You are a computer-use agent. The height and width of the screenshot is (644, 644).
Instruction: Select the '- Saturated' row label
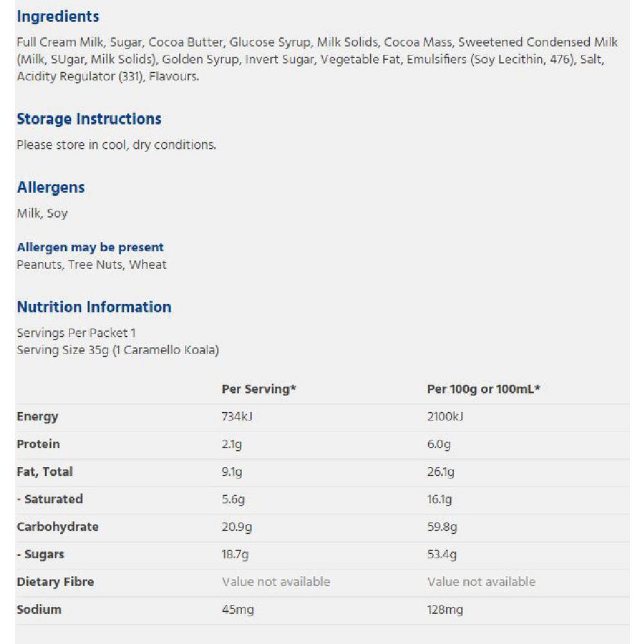tap(50, 499)
